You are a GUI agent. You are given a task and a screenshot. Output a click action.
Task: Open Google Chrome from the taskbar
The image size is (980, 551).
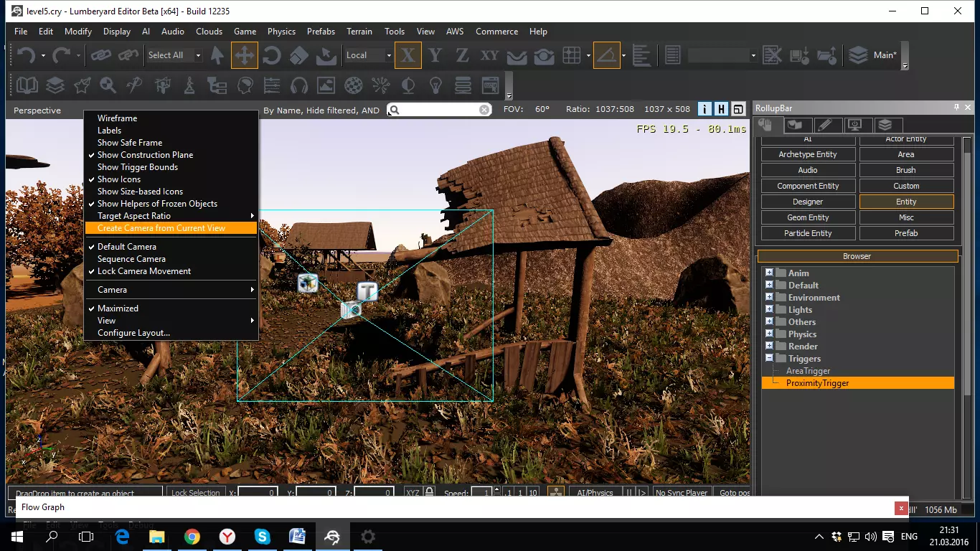(x=192, y=537)
